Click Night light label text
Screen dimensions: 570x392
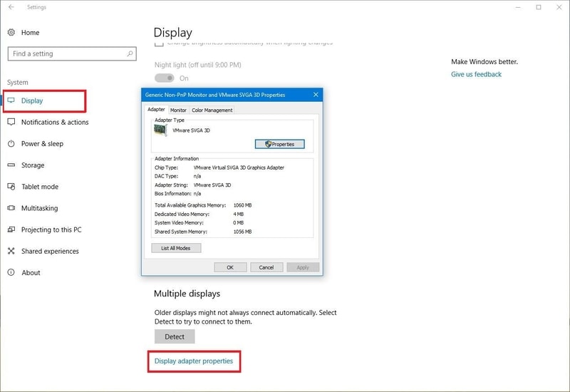198,65
